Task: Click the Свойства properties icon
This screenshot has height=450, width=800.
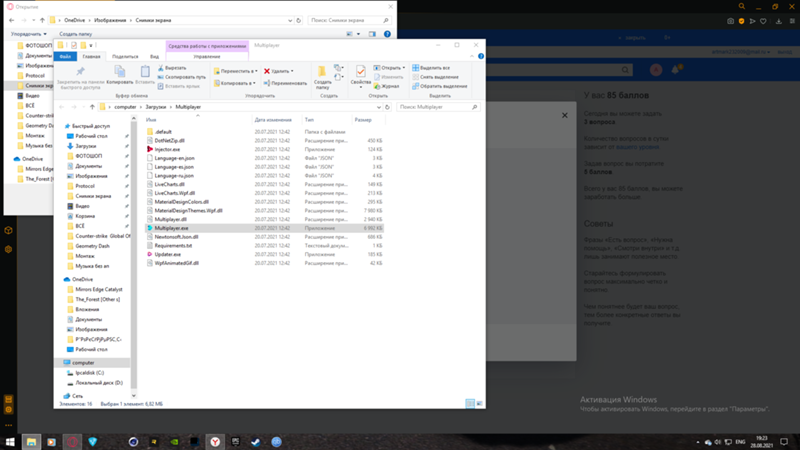Action: [x=360, y=75]
